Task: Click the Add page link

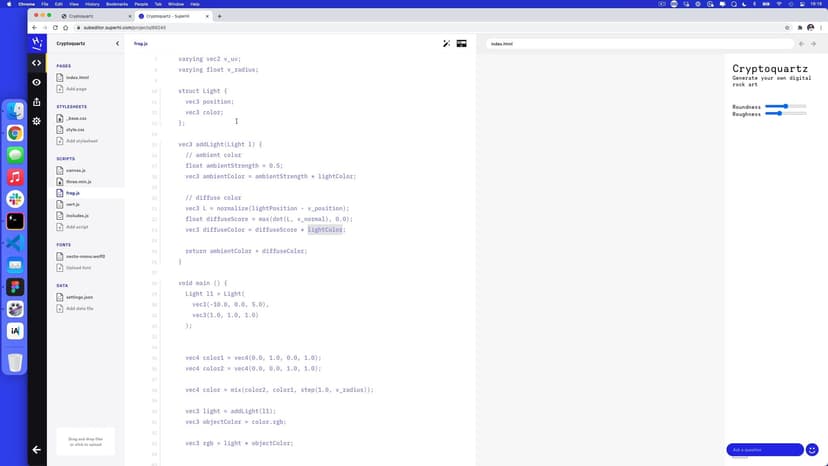Action: 76,89
